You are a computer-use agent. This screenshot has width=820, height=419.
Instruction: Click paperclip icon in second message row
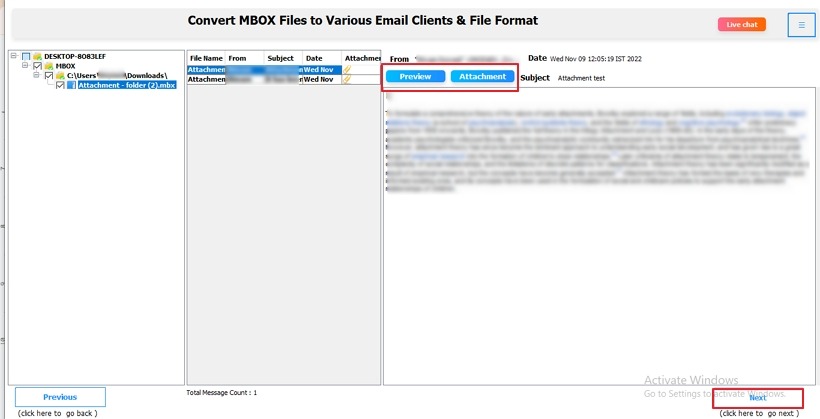coord(348,79)
